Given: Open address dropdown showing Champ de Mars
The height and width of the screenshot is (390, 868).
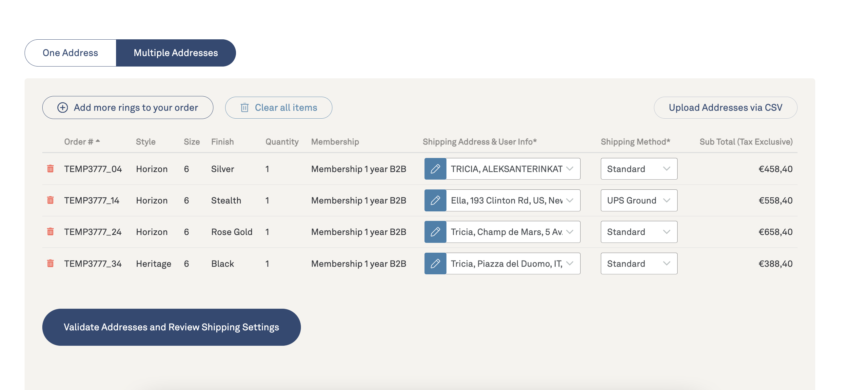Looking at the screenshot, I should [513, 232].
